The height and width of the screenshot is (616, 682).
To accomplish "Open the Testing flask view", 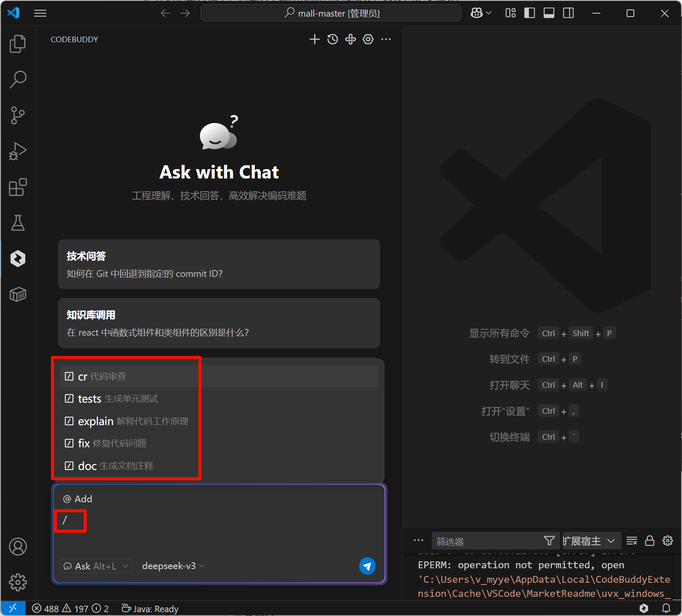I will 17,223.
